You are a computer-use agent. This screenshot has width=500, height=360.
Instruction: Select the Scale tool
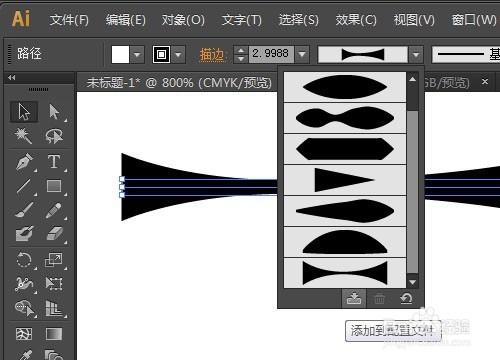click(x=54, y=260)
